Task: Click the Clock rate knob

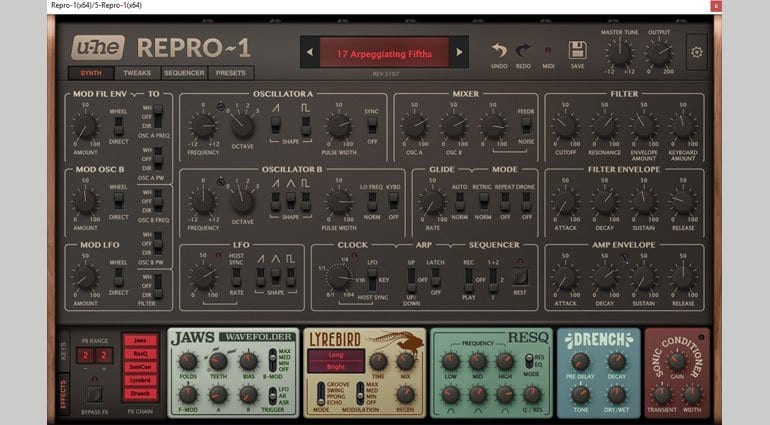Action: (x=339, y=277)
